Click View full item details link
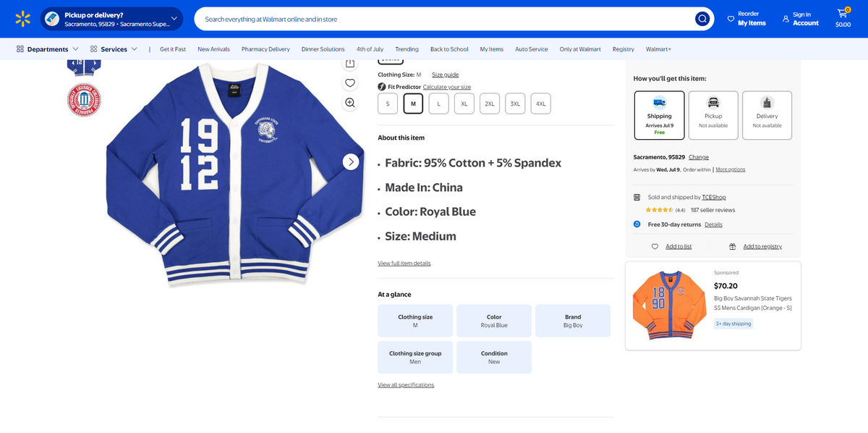Image resolution: width=868 pixels, height=433 pixels. [404, 264]
